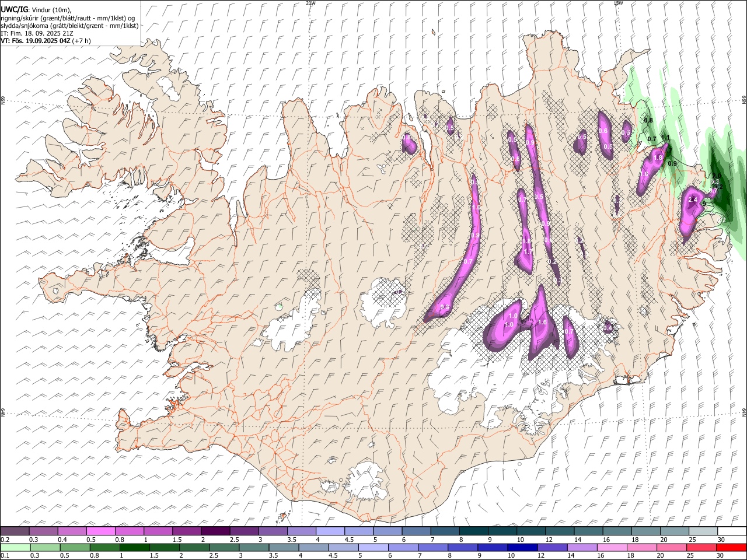
Task: Click the title text 'UWC/IG: Vindur (10m)'
Action: [x=36, y=10]
